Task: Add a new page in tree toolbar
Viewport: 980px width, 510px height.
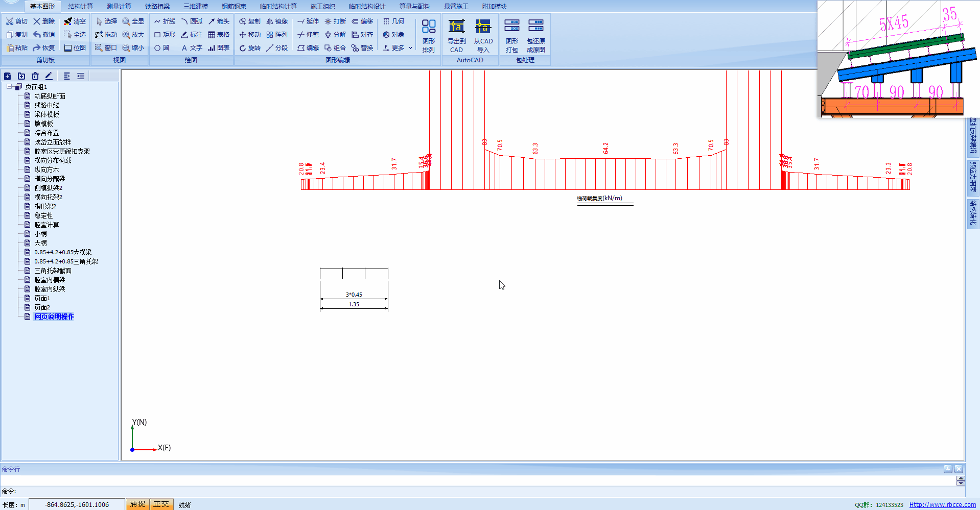Action: pyautogui.click(x=8, y=76)
